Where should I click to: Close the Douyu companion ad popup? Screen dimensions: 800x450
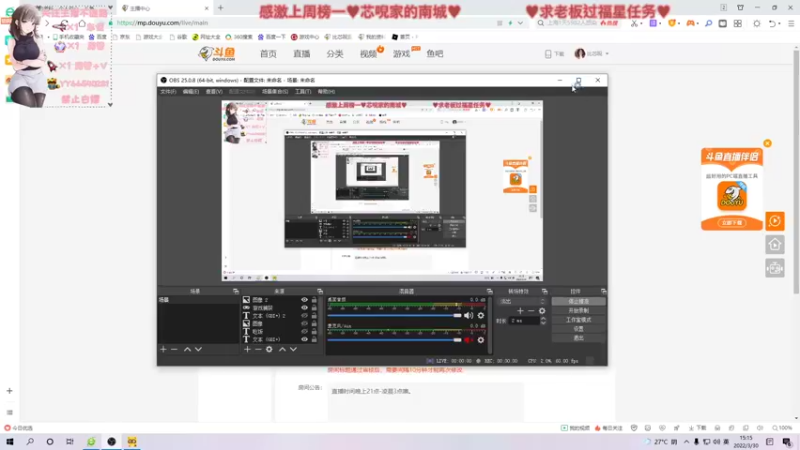coord(767,143)
